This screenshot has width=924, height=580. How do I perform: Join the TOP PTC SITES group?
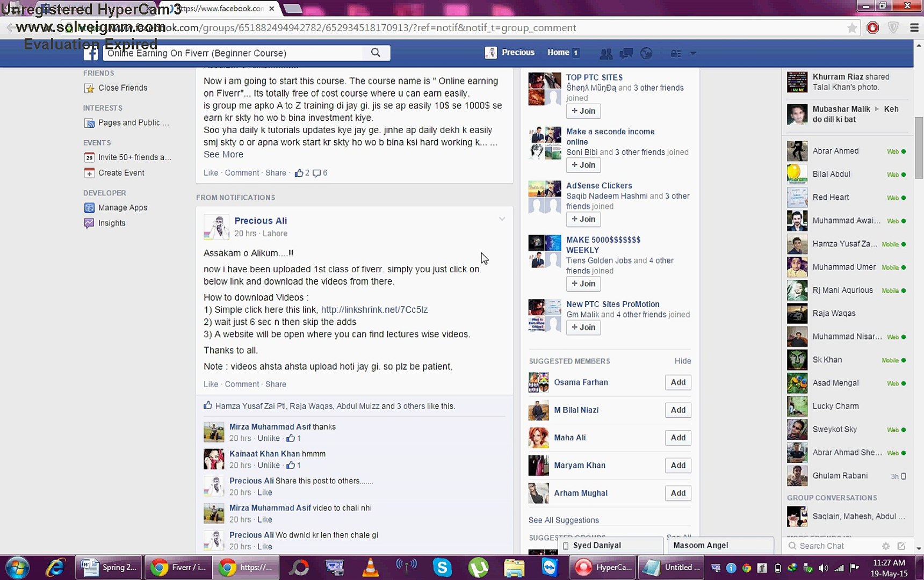(583, 111)
